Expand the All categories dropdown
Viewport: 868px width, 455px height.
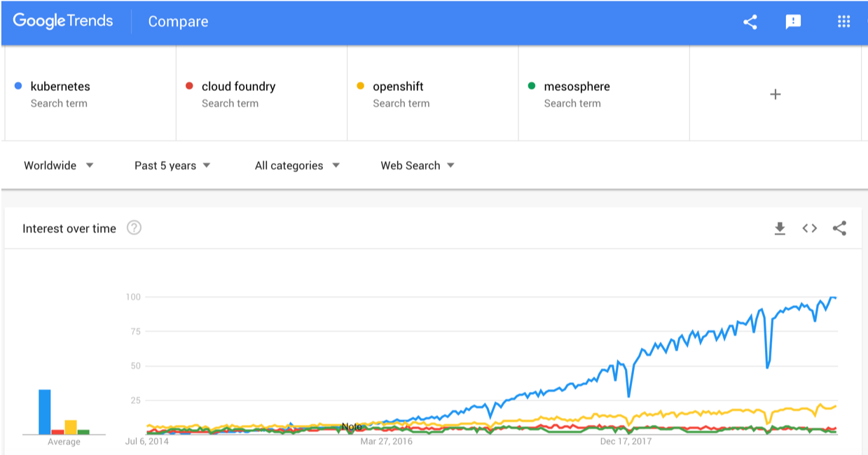[x=297, y=166]
